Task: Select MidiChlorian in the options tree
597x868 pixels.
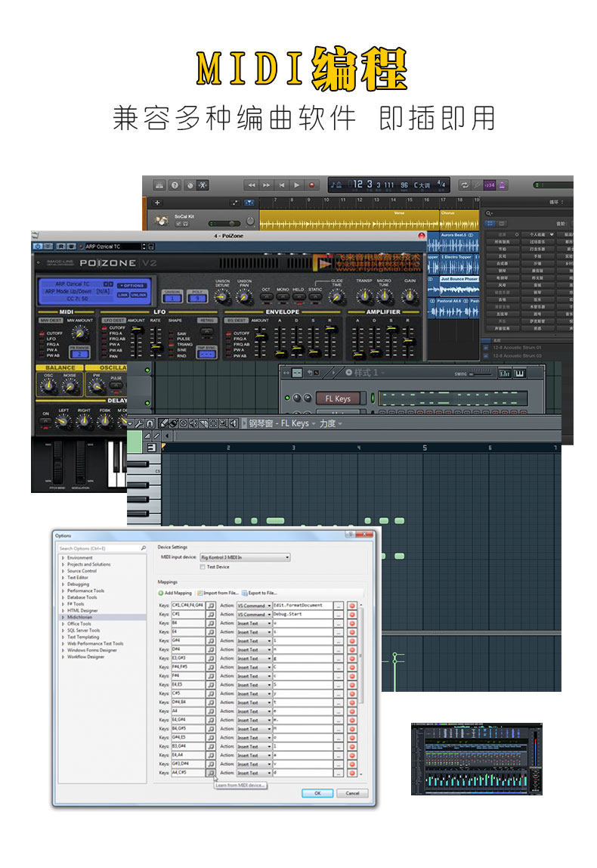Action: (x=79, y=617)
